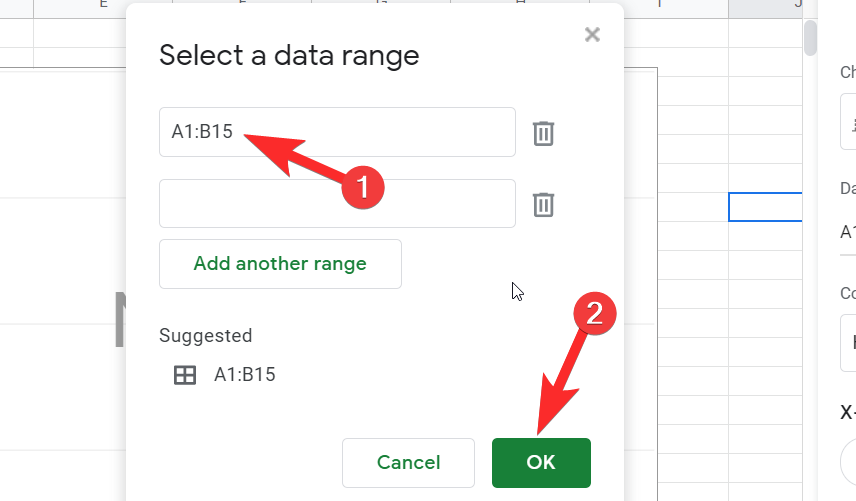856x501 pixels.
Task: Click the first range field containing A1:B15
Action: [337, 132]
